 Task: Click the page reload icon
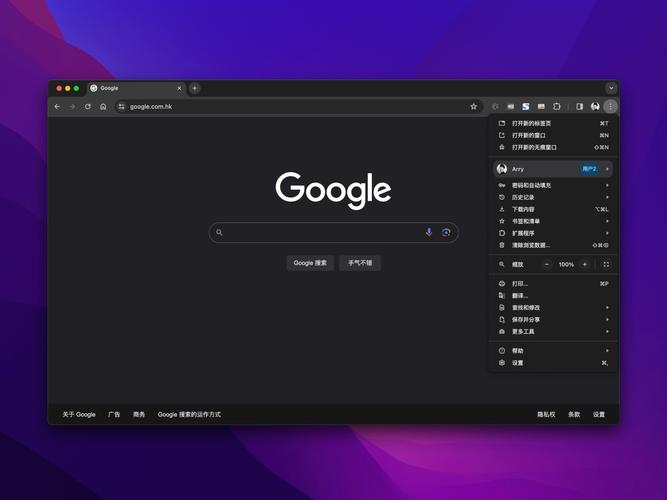tap(87, 106)
